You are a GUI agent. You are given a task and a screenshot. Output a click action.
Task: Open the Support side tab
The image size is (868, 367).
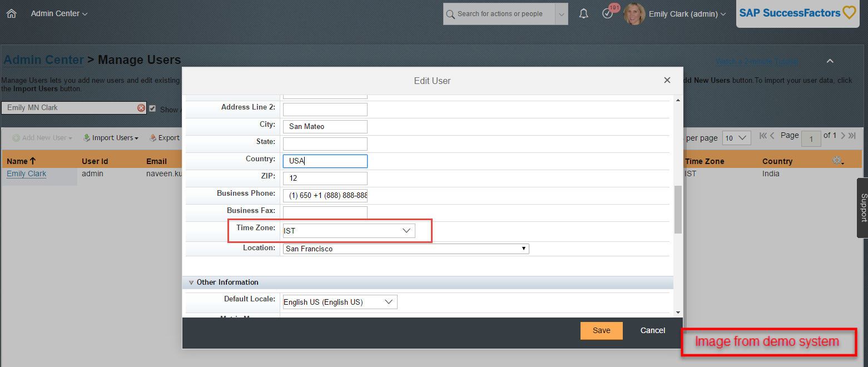862,207
